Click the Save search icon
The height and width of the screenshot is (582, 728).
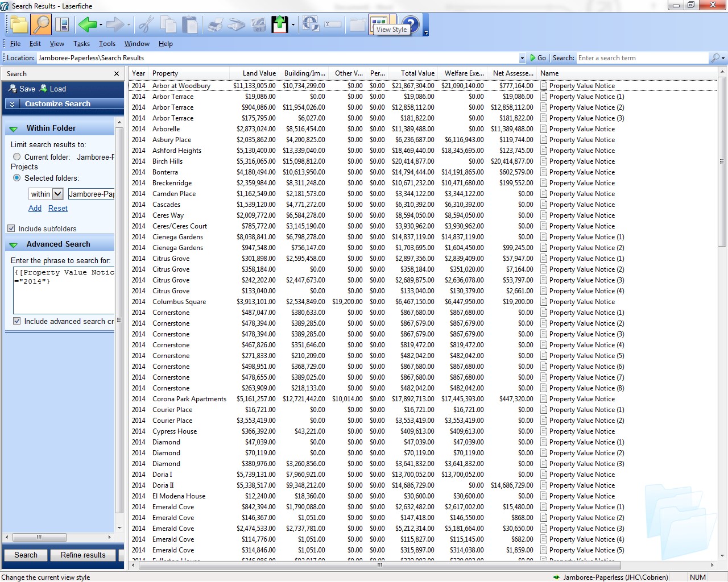[22, 89]
